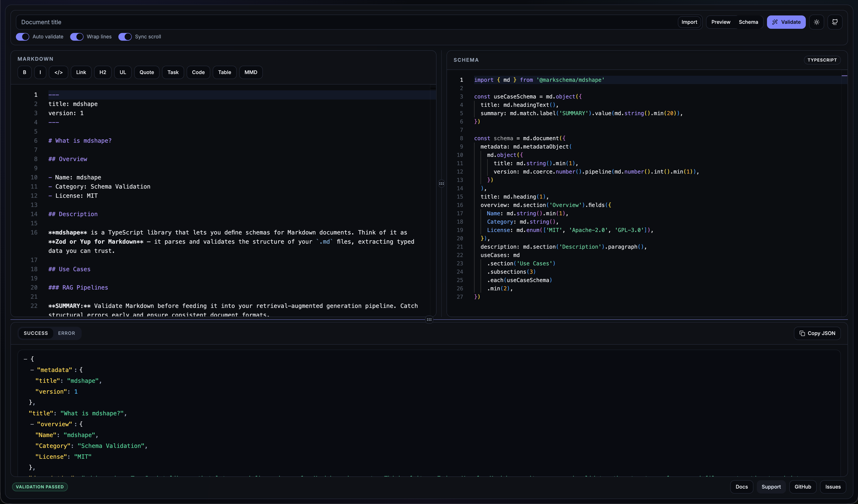The image size is (858, 504).
Task: Click the inline code </> toolbar icon
Action: point(58,72)
